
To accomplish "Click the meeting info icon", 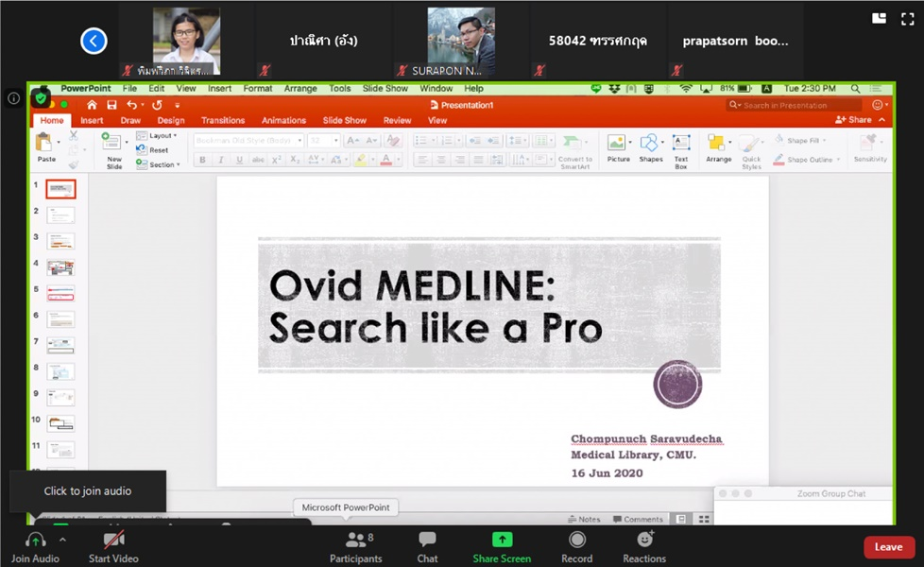I will click(x=13, y=98).
